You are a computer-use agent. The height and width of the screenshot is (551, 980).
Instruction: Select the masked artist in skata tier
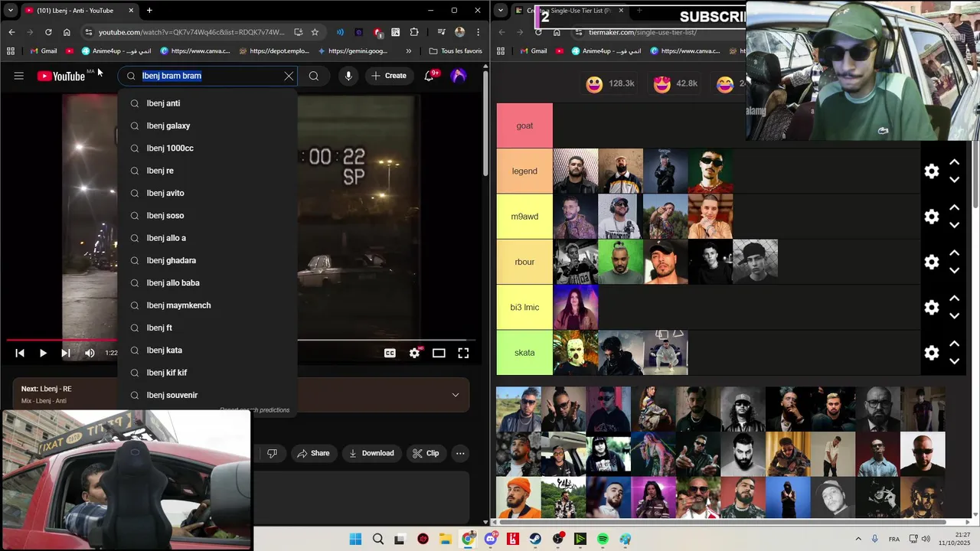coord(576,353)
